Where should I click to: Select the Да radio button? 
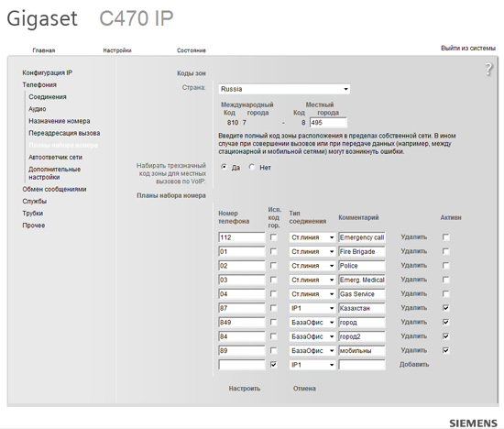224,167
